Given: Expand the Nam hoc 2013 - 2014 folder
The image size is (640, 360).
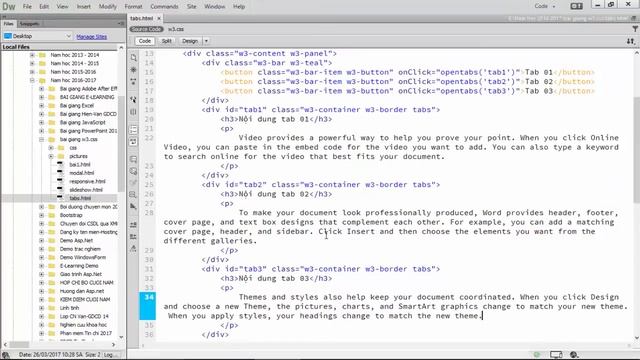Looking at the screenshot, I should click(x=32, y=55).
